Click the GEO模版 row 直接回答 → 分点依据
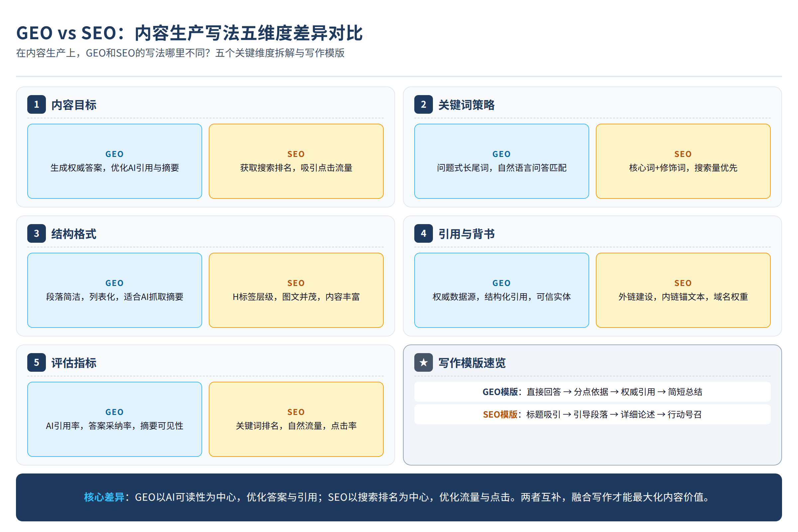This screenshot has width=798, height=532. click(593, 392)
